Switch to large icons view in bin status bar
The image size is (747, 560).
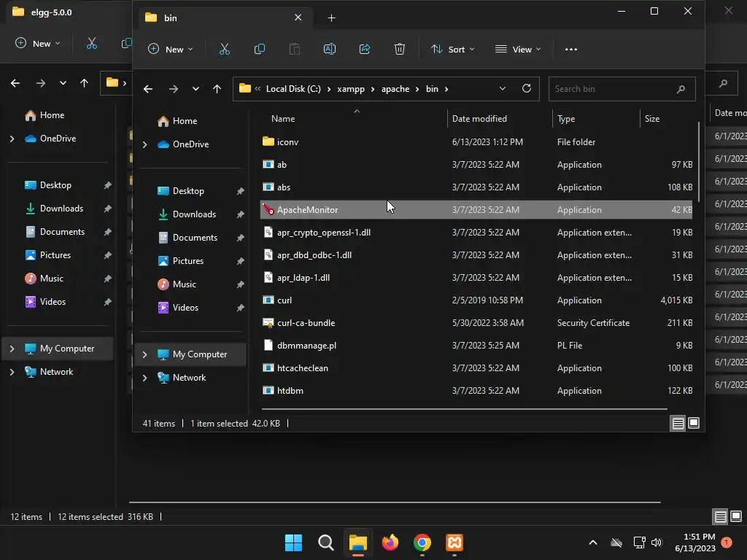click(x=694, y=423)
